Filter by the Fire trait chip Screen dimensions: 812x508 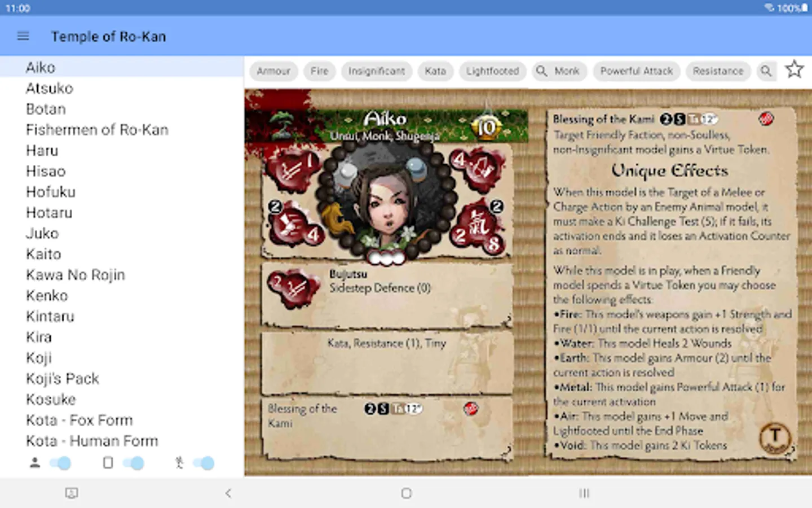(319, 71)
